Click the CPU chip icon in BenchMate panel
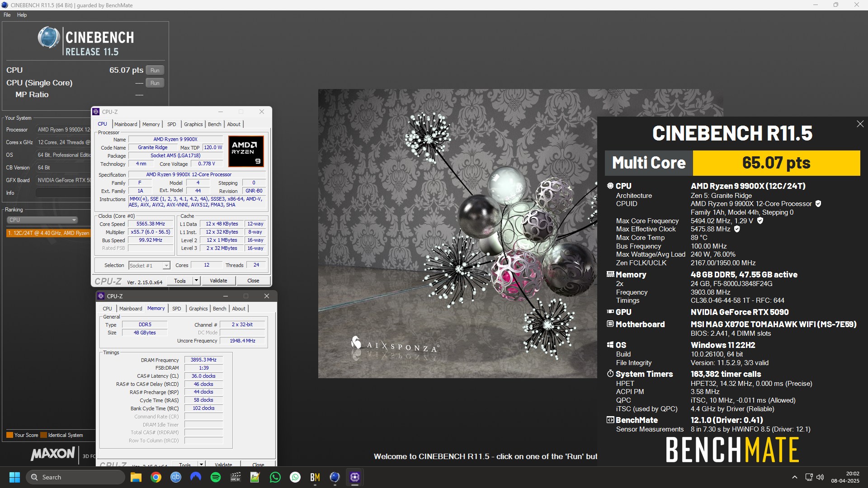 pos(610,186)
